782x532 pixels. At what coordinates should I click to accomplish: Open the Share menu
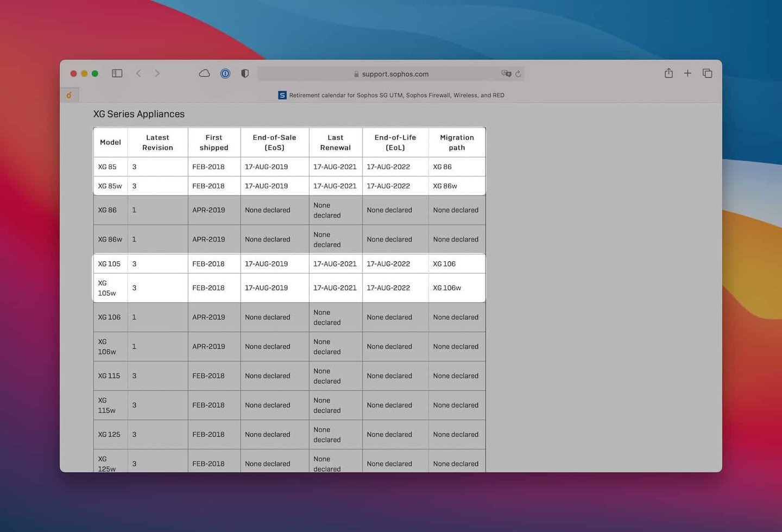point(669,73)
